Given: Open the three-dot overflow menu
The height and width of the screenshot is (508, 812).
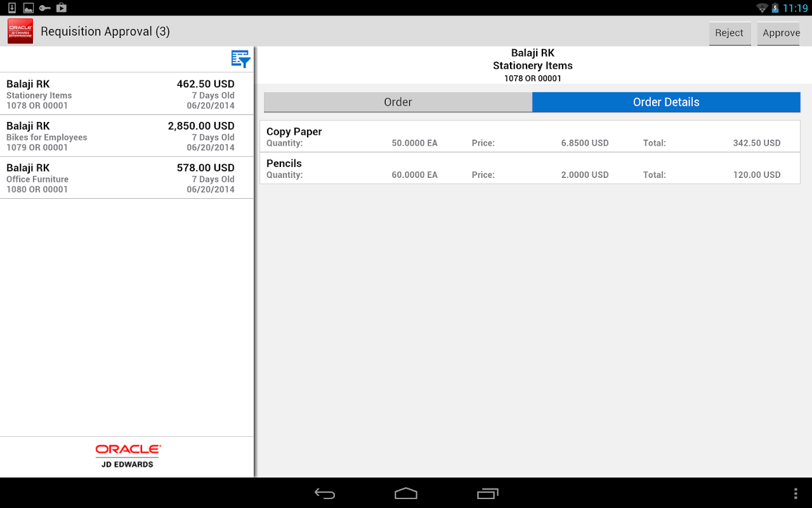Looking at the screenshot, I should tap(796, 493).
